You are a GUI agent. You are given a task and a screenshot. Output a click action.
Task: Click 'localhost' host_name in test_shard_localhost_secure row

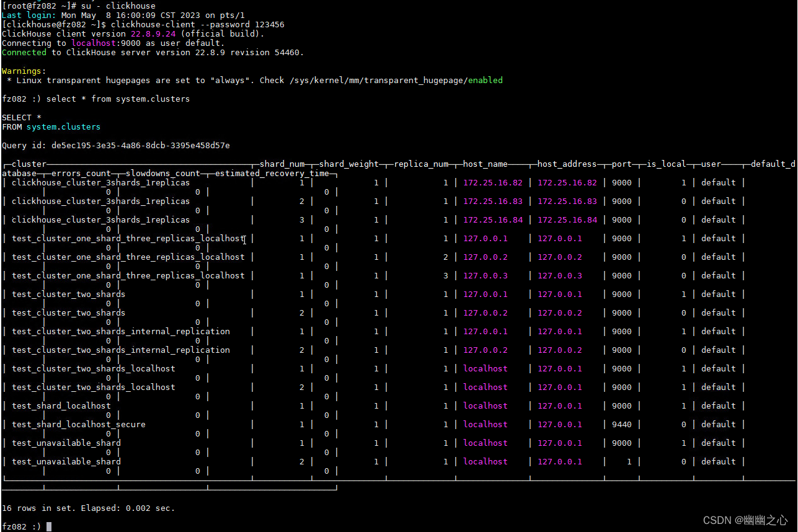tap(485, 424)
